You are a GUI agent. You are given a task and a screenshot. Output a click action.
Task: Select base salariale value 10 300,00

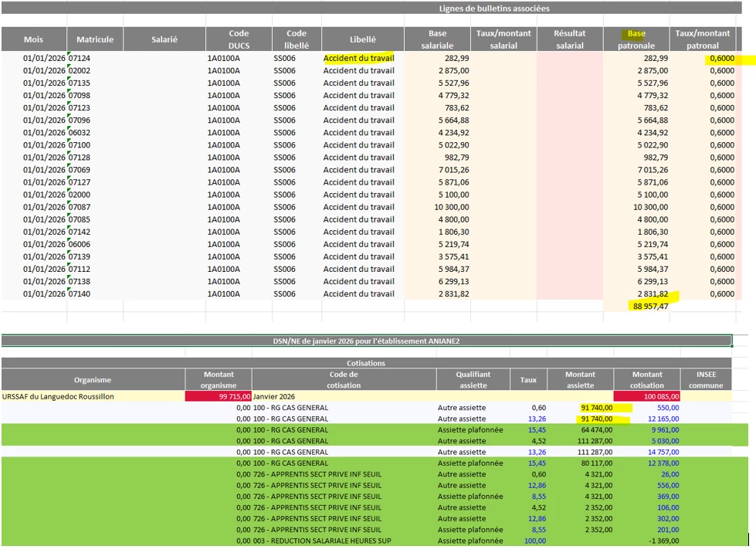[451, 207]
